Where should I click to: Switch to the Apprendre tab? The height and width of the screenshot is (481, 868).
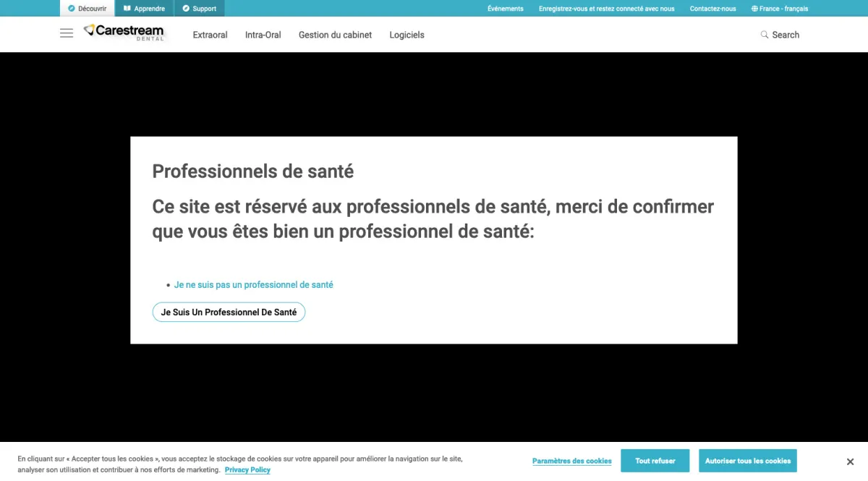(144, 9)
